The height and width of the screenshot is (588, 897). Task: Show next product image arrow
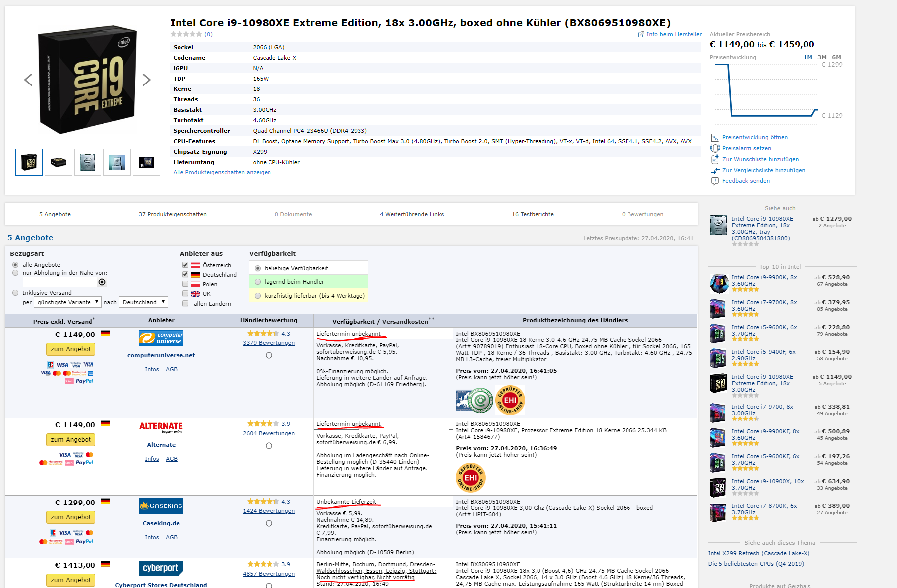146,80
